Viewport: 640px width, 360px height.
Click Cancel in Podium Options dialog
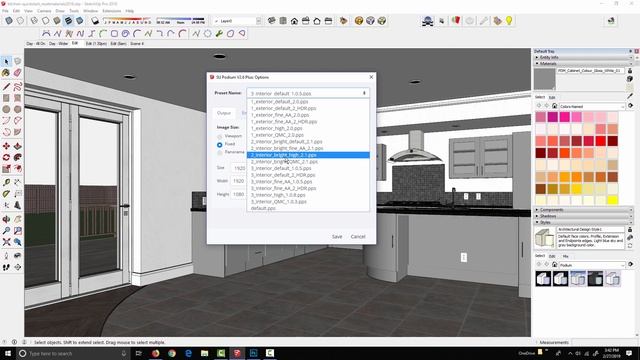click(358, 237)
